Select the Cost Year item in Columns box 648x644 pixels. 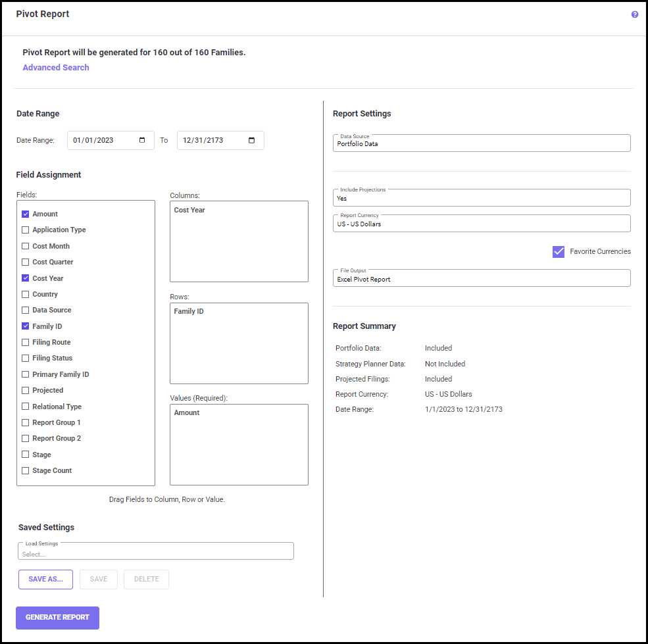pyautogui.click(x=189, y=210)
